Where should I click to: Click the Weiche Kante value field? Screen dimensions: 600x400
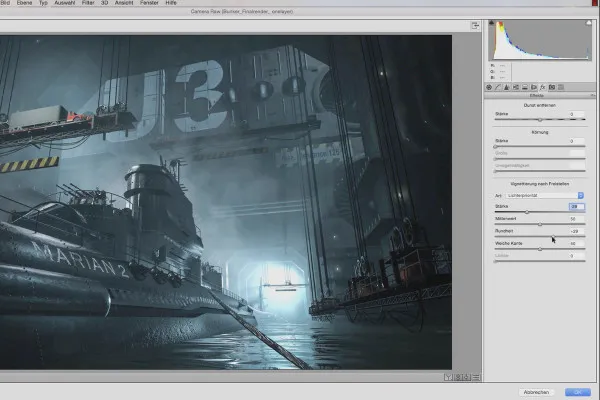(577, 243)
